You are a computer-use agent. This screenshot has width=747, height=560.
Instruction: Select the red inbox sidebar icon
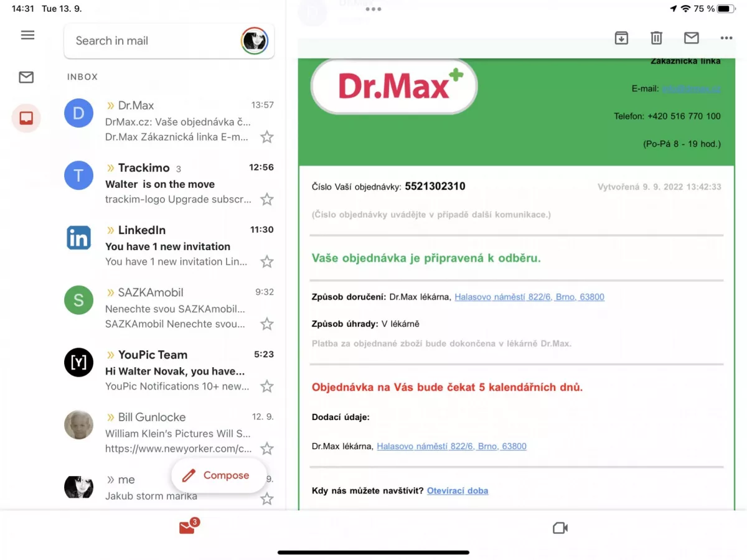(x=26, y=118)
